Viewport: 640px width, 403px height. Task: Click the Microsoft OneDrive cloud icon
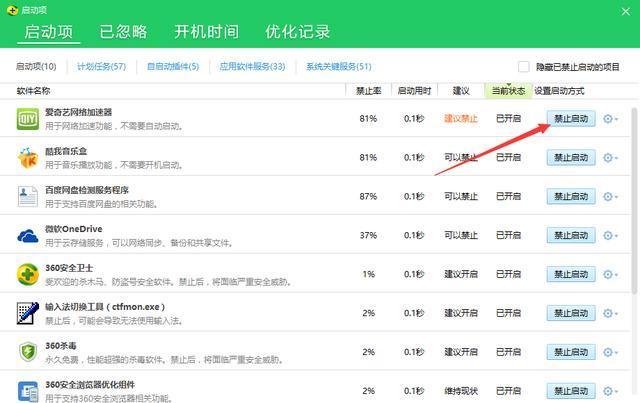[28, 236]
